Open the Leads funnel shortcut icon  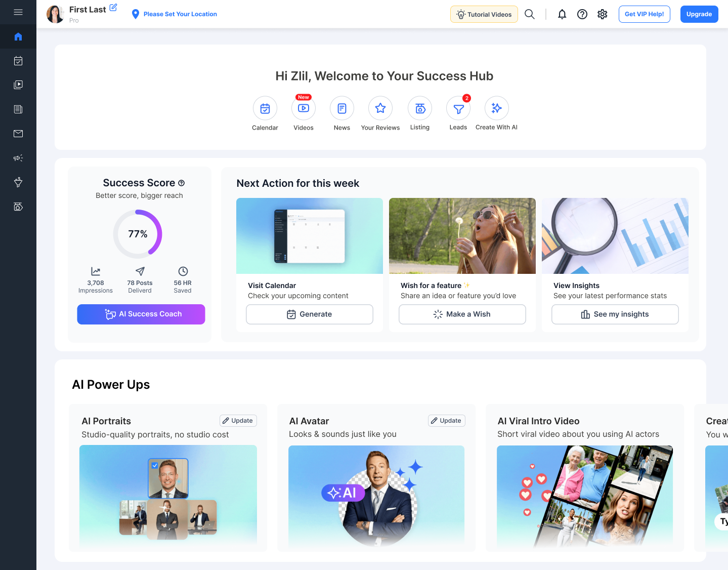click(x=458, y=108)
